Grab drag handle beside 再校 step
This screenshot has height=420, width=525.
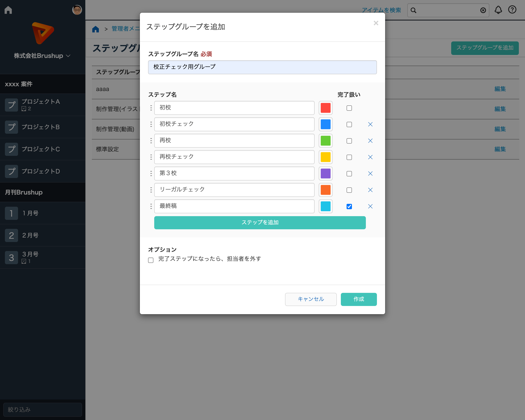coord(151,141)
